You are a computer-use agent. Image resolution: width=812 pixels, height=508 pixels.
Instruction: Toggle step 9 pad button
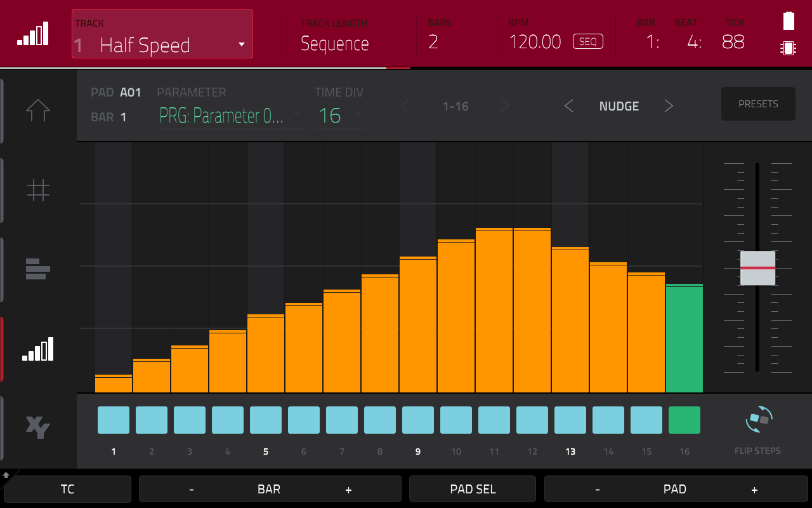tap(418, 420)
